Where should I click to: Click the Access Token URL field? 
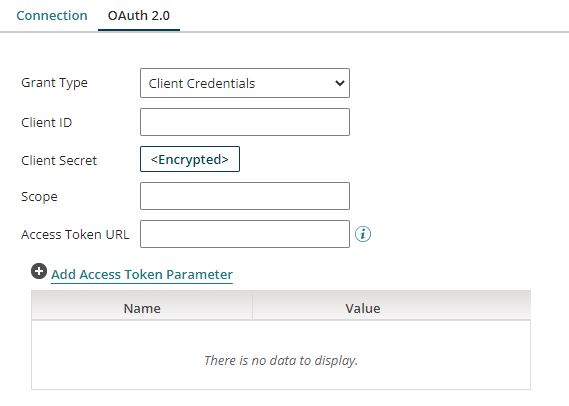(x=245, y=234)
